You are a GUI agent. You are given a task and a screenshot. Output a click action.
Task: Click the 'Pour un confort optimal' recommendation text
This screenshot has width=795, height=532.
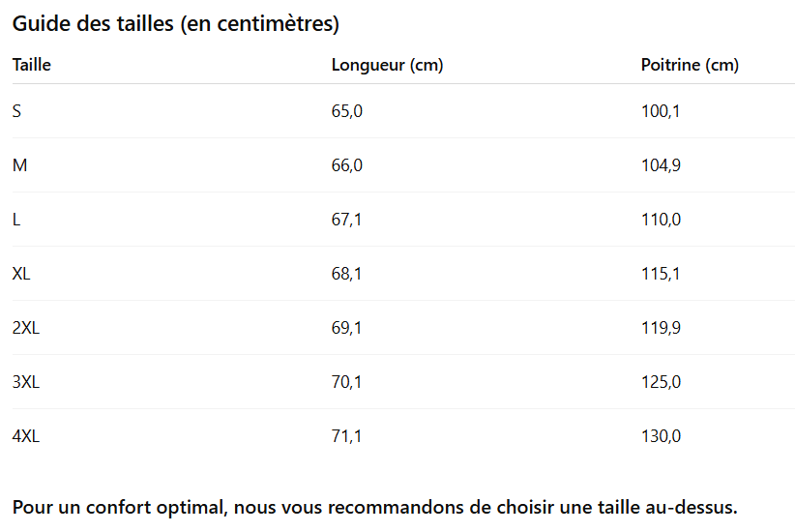[x=374, y=507]
